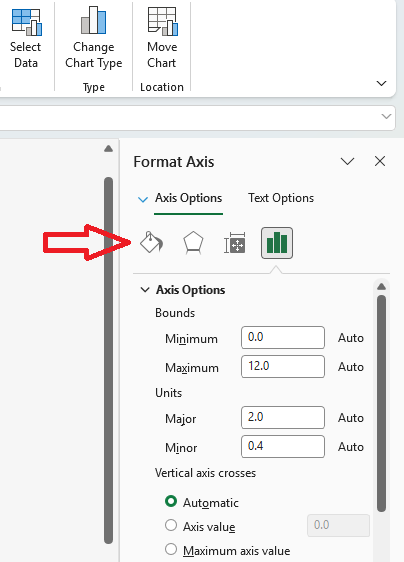Reset Minimum bound with Auto button

click(351, 338)
